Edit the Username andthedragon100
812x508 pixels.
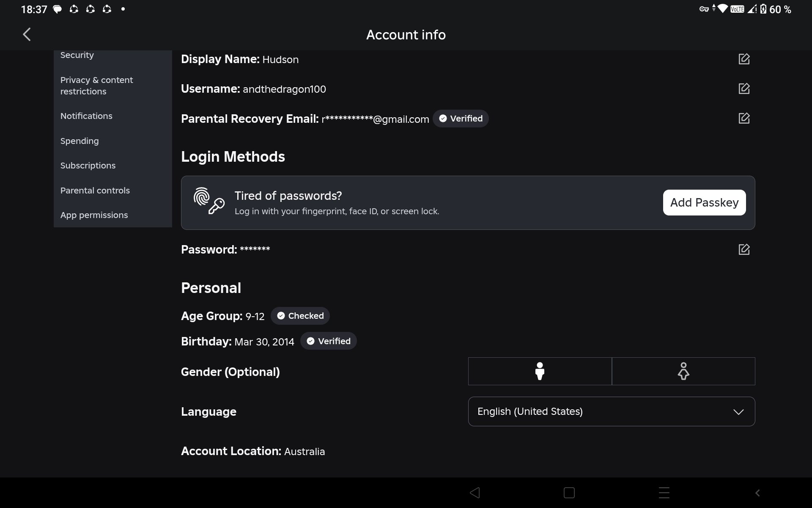(744, 88)
